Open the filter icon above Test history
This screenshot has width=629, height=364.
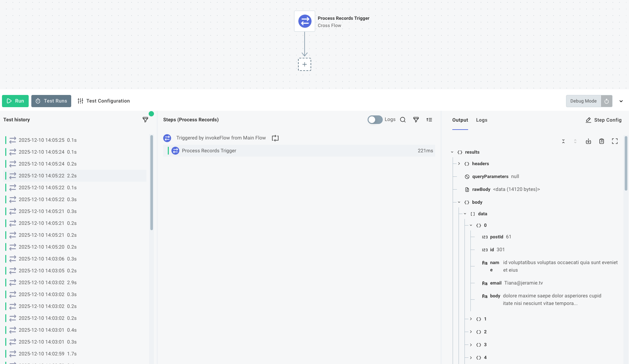[145, 120]
